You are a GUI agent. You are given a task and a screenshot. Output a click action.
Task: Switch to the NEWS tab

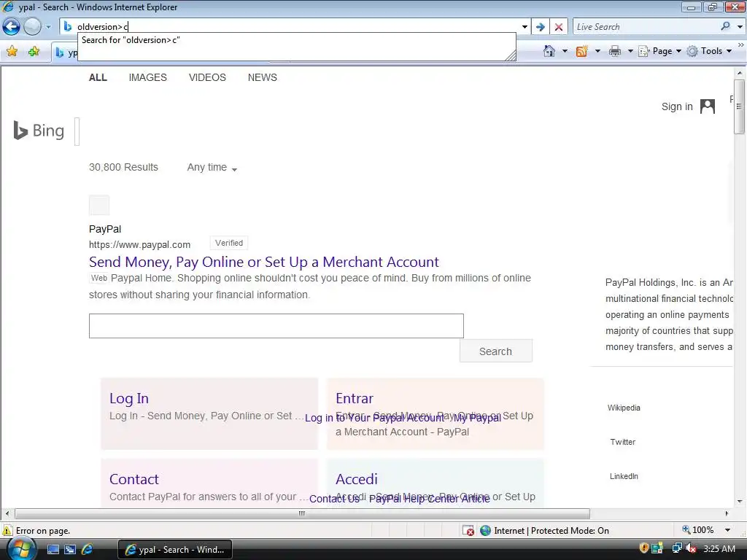[x=262, y=77]
